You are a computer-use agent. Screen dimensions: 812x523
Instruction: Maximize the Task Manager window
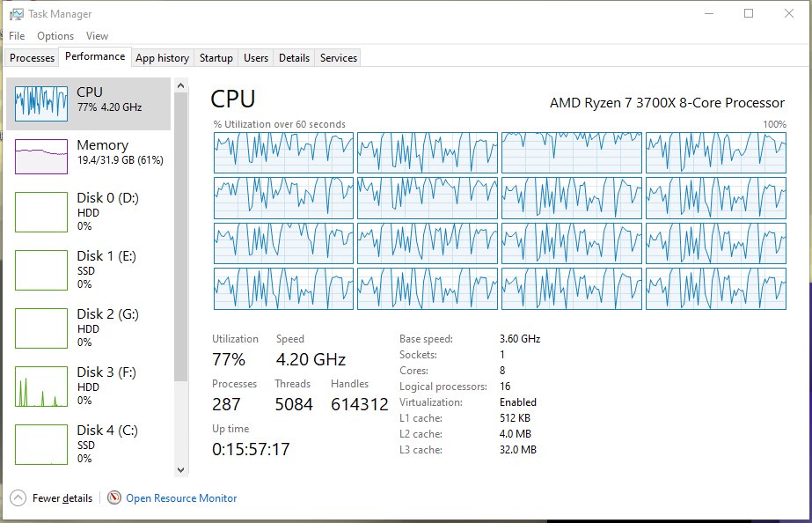click(749, 13)
